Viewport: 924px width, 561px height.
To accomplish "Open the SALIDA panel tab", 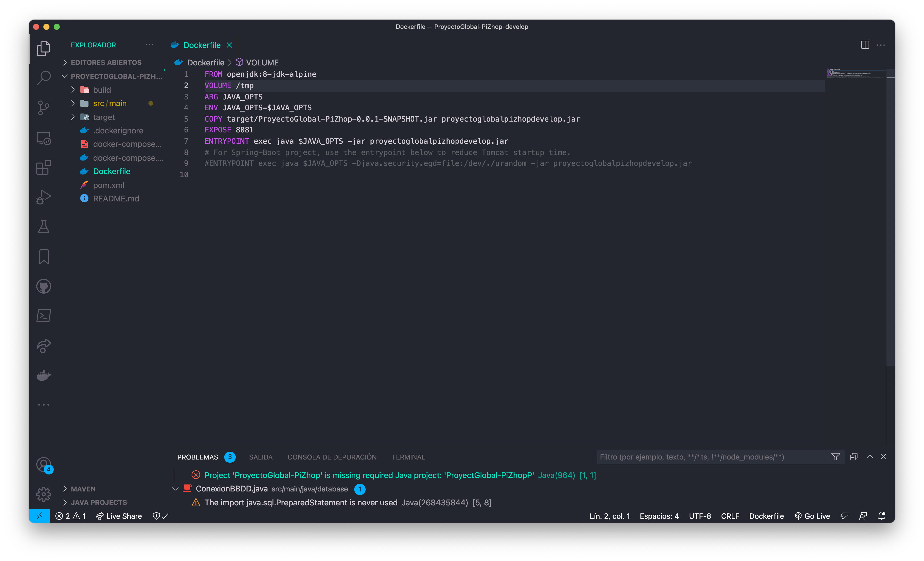I will coord(261,457).
